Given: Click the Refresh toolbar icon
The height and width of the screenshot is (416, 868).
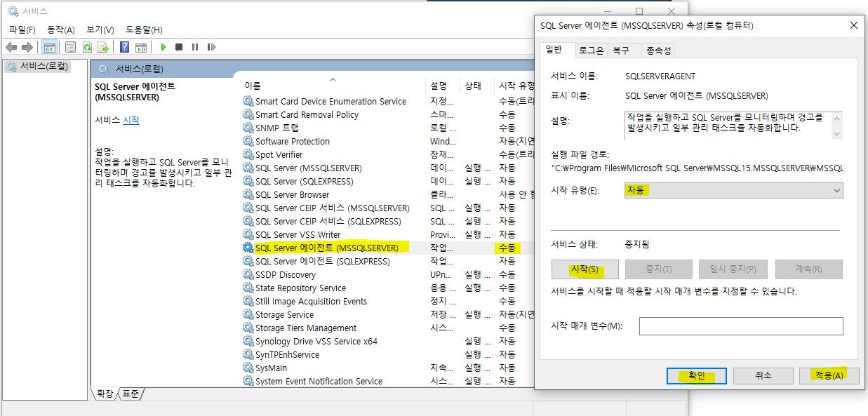Looking at the screenshot, I should pyautogui.click(x=87, y=47).
